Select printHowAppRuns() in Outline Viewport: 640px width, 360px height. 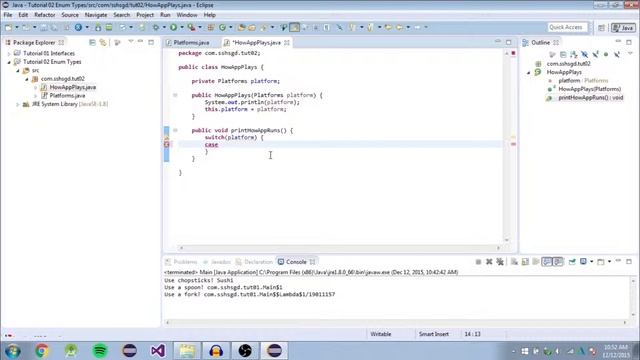point(590,98)
